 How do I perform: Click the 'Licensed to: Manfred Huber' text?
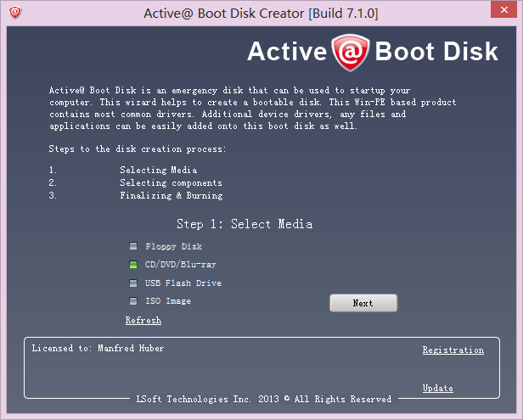point(98,349)
